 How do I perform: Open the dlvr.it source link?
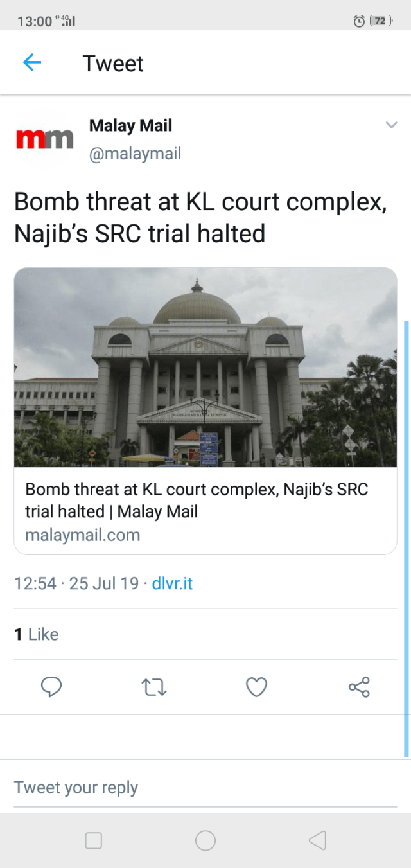point(172,583)
